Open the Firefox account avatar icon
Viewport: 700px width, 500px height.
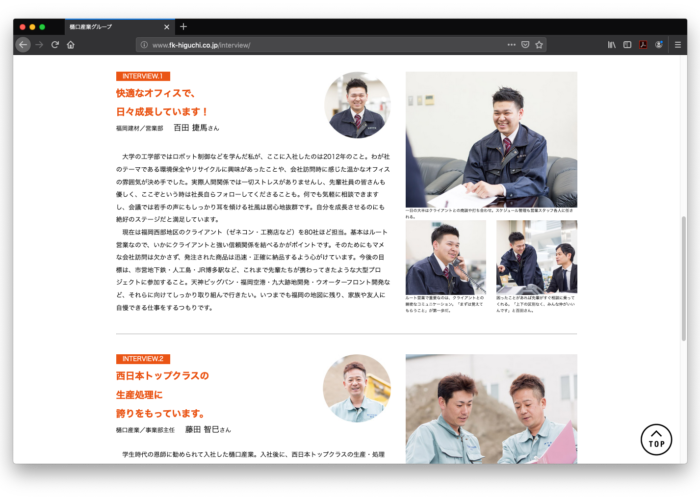659,45
